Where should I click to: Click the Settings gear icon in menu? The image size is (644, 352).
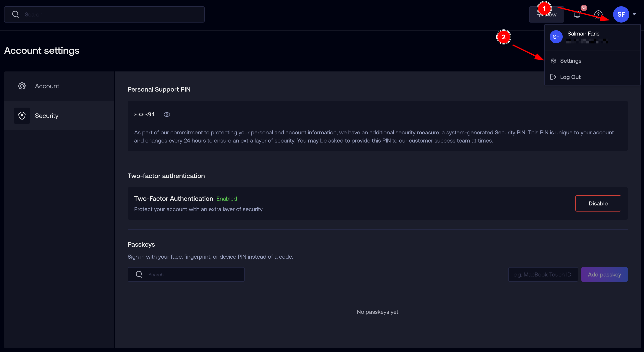pos(554,61)
